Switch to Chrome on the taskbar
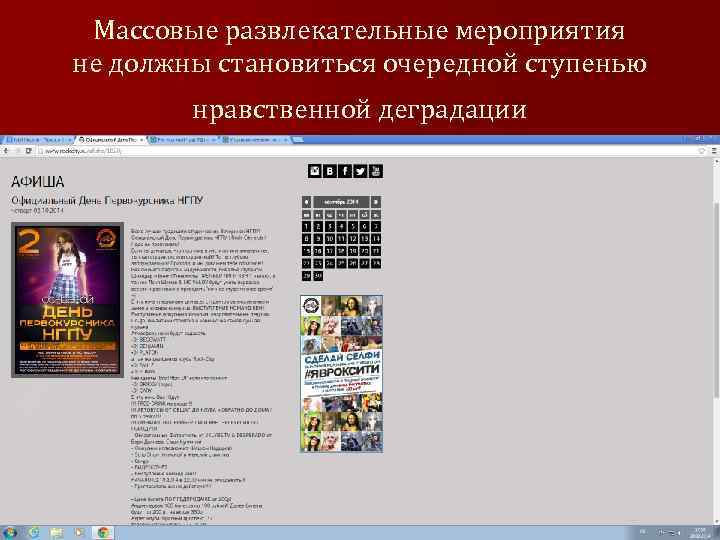 pyautogui.click(x=103, y=533)
